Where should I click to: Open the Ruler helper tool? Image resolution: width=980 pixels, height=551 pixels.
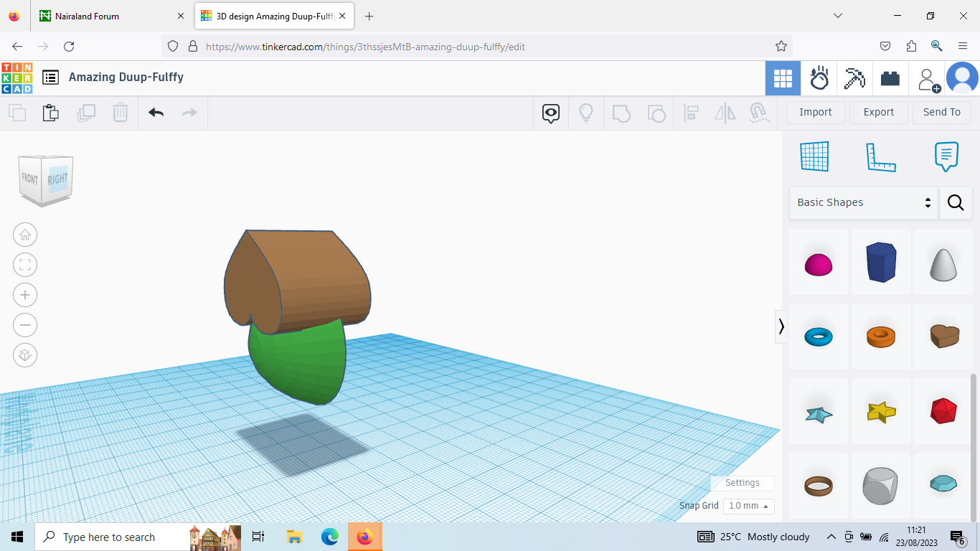coord(881,156)
